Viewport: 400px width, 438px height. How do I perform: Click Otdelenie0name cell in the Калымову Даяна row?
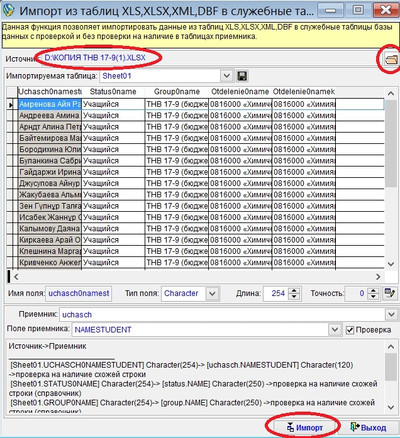pyautogui.click(x=240, y=229)
